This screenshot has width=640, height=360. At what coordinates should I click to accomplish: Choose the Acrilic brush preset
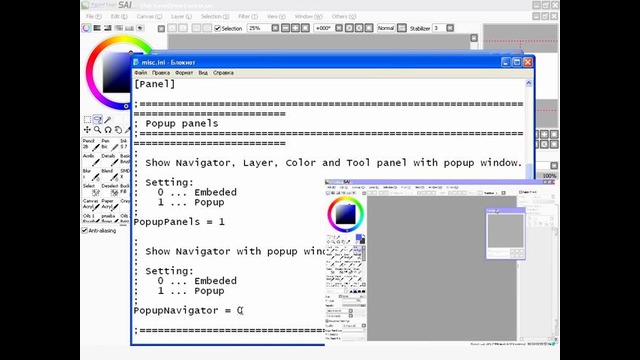tap(91, 160)
